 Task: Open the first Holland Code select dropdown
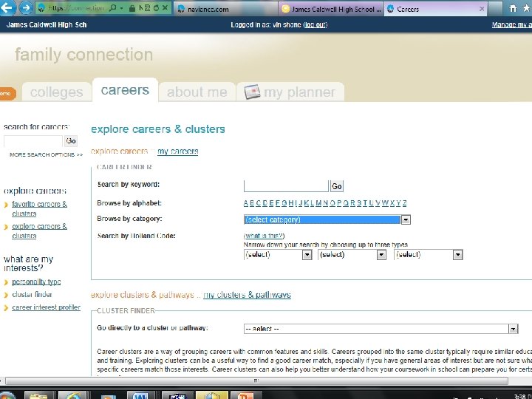point(307,255)
